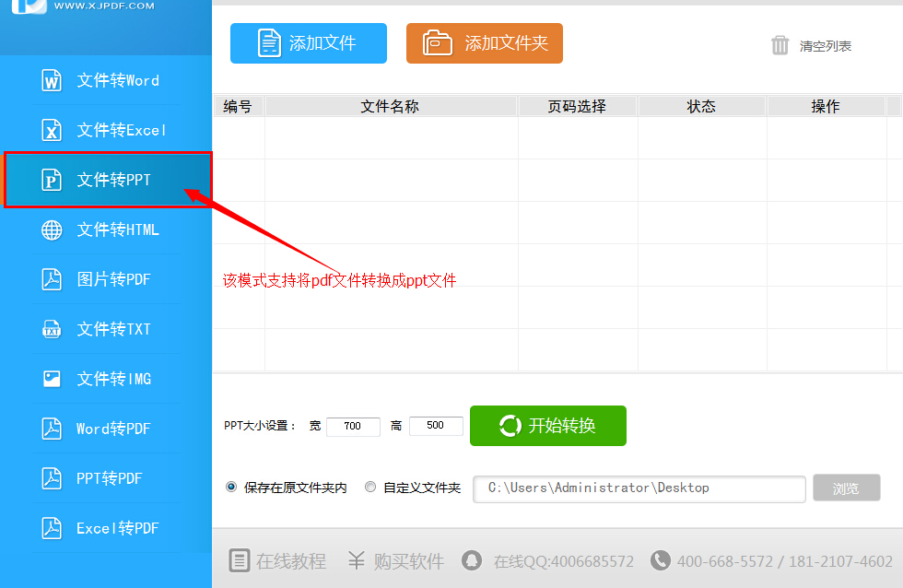Click the 浏览 browse button
Image resolution: width=903 pixels, height=588 pixels.
point(847,488)
